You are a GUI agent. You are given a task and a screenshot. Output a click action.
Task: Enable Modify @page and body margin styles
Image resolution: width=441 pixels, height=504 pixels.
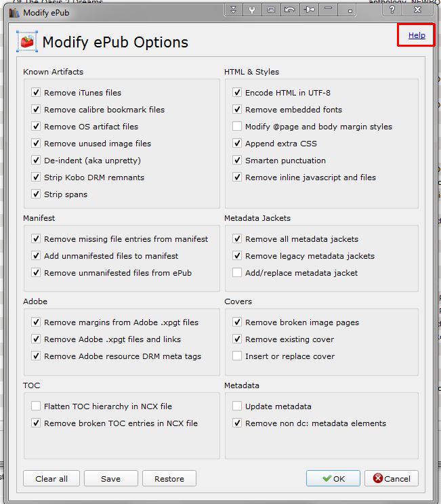237,127
